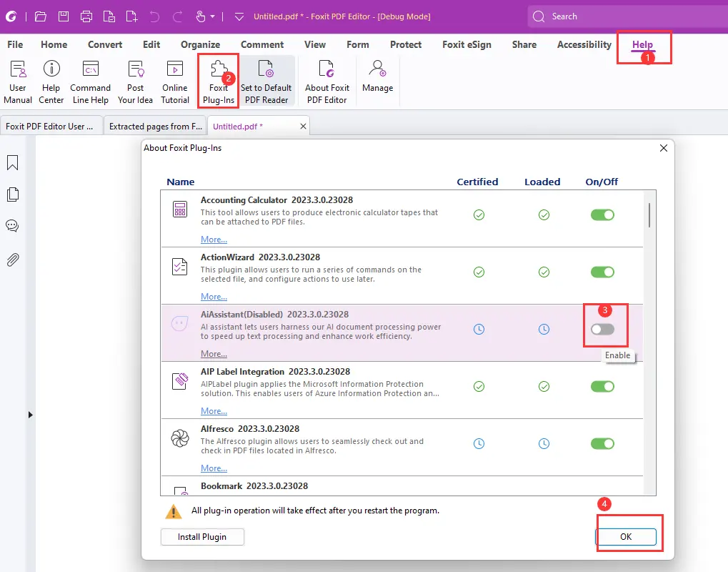Open the Foxit Plug-Ins dialog icon

coord(217,80)
